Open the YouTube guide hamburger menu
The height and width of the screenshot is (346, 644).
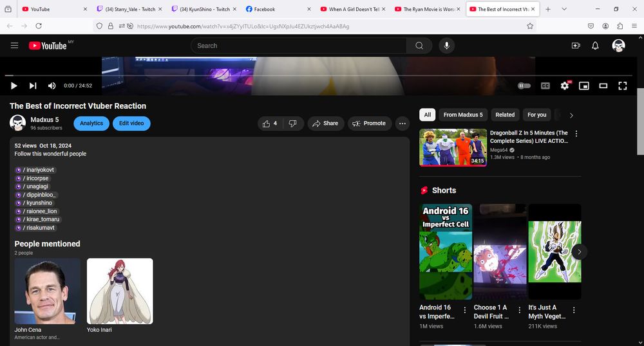point(14,46)
